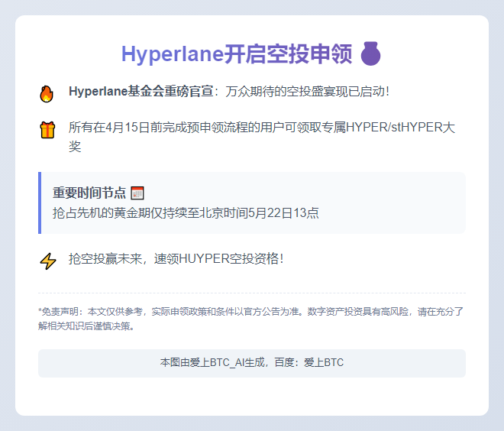Click the fire emoji icon

click(47, 94)
